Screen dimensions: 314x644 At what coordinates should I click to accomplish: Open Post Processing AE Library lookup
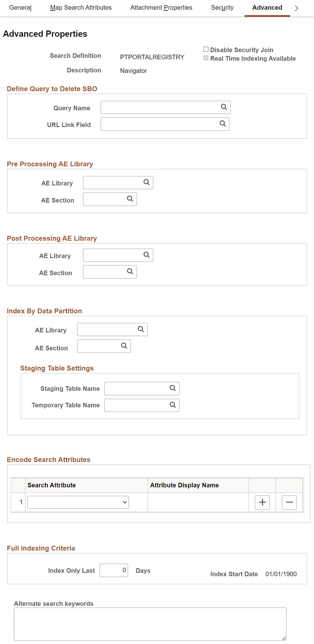[146, 255]
